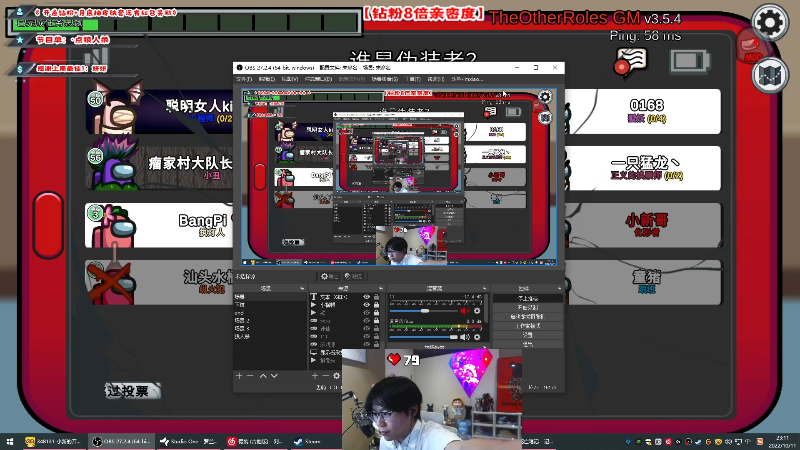Viewport: 800px width, 450px height.
Task: Click the highlighted streaming button in Controls
Action: [x=528, y=298]
